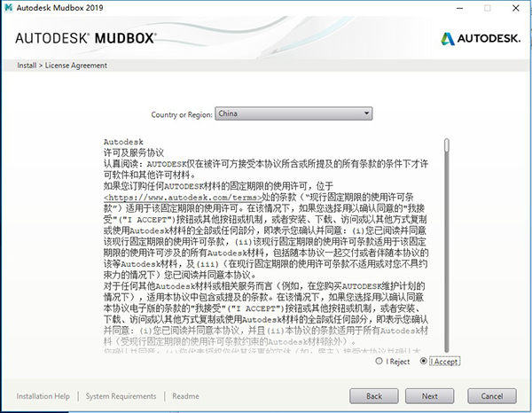This screenshot has width=532, height=413.
Task: Click the 'Install > License Agreement' breadcrumb text
Action: click(62, 66)
